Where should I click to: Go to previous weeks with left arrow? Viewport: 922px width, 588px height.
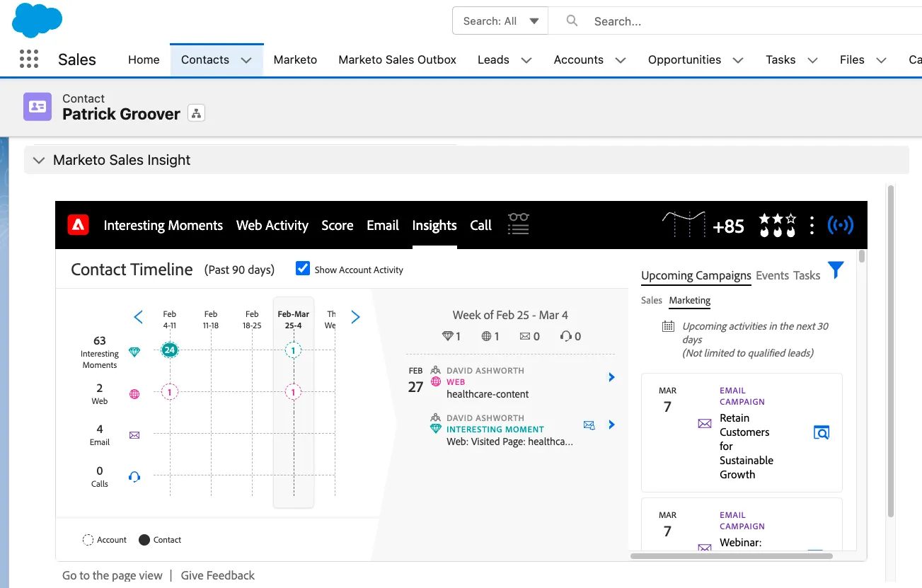(x=139, y=317)
